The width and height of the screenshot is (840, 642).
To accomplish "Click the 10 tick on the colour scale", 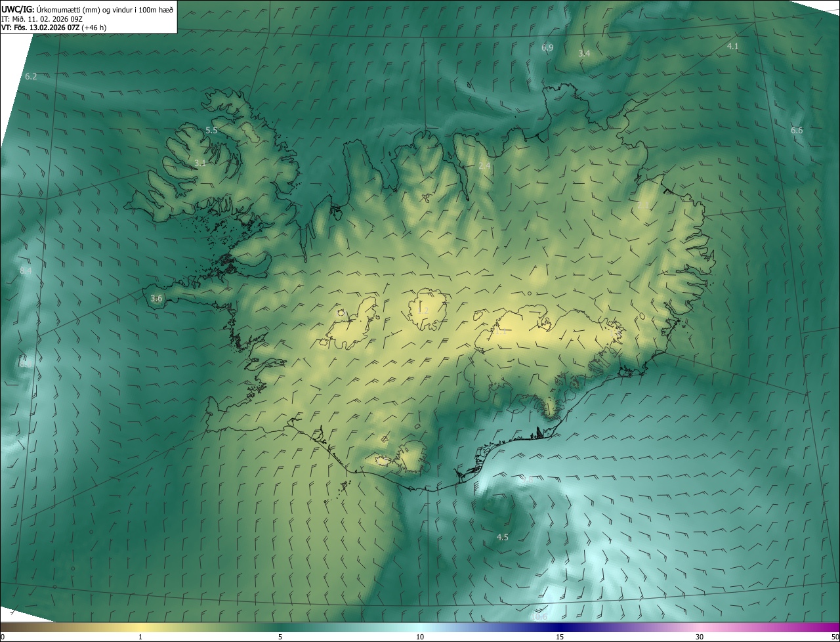I will 420,637.
